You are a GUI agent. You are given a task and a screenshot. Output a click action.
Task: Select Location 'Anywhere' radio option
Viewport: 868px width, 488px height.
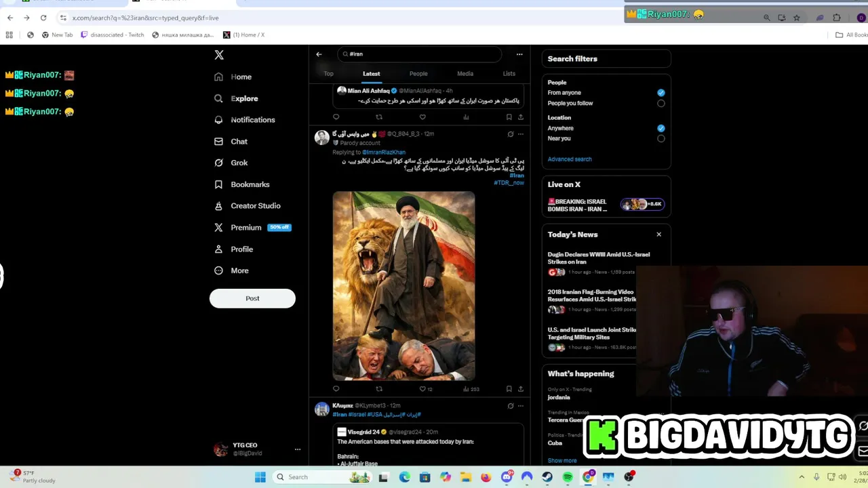click(x=661, y=128)
